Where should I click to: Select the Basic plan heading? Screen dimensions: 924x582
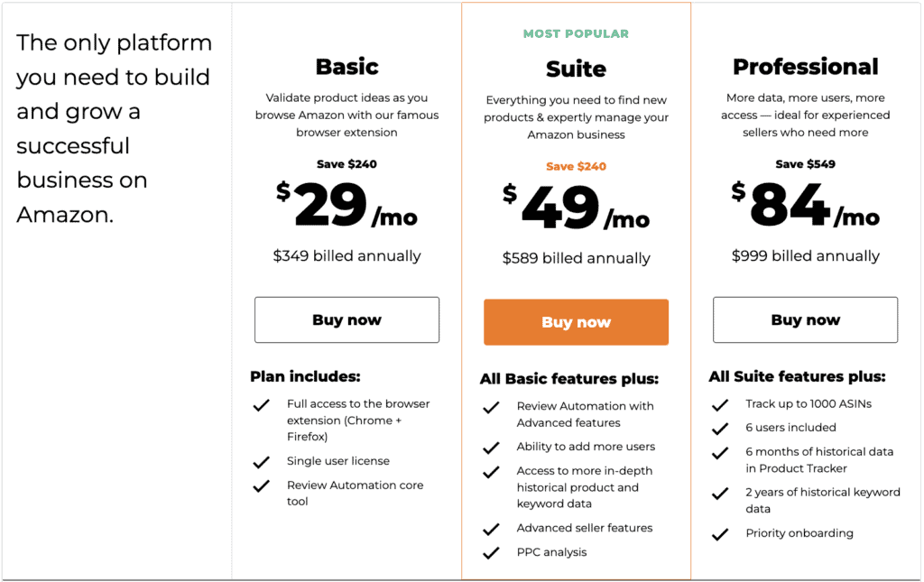pyautogui.click(x=347, y=67)
